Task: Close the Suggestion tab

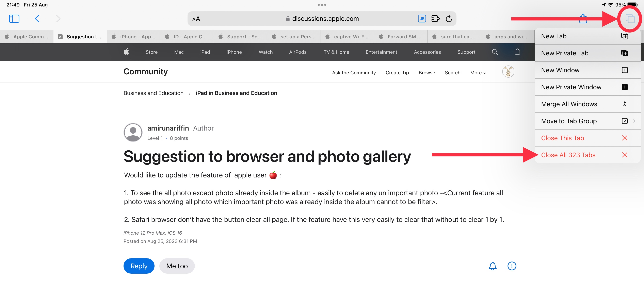Action: (x=60, y=37)
